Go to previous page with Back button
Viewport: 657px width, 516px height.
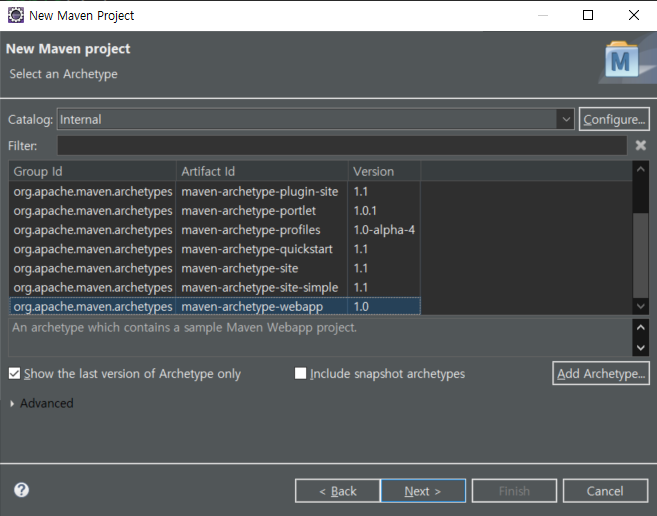(338, 491)
